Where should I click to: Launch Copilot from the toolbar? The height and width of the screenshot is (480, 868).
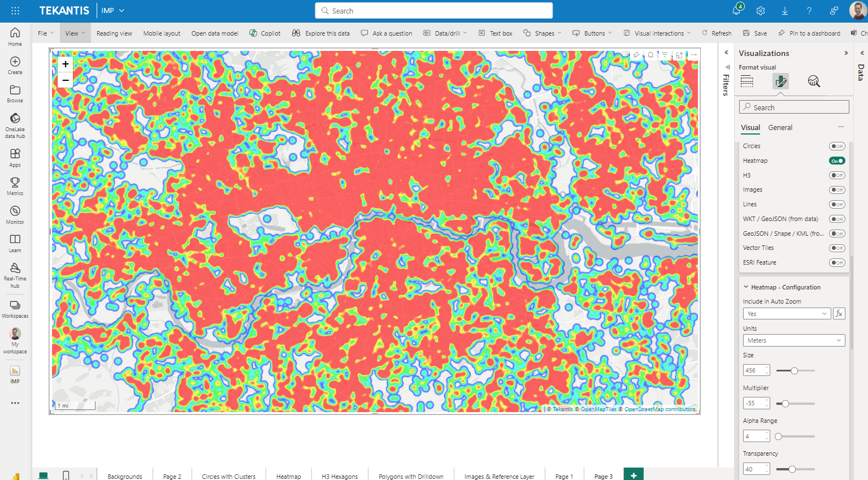click(x=264, y=33)
